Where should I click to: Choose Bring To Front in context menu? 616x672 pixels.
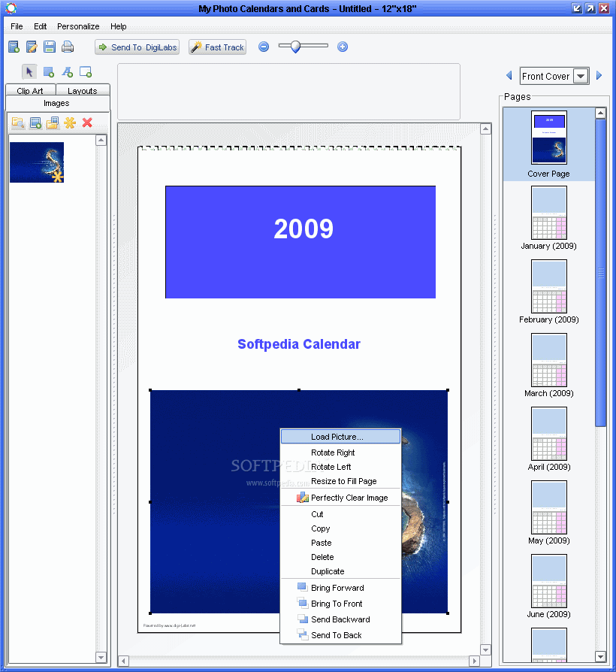click(x=340, y=604)
